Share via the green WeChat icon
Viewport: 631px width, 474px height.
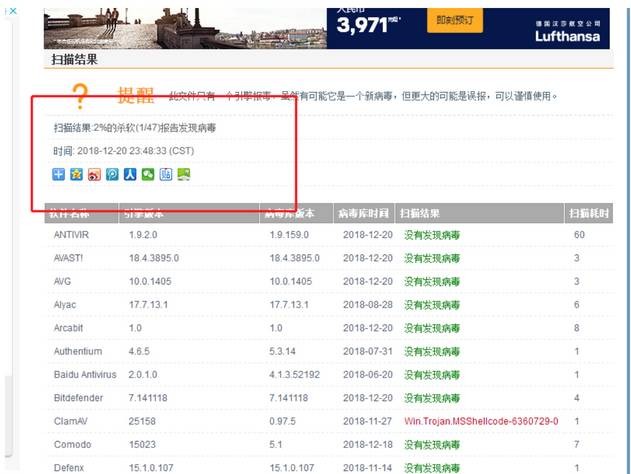tap(148, 174)
